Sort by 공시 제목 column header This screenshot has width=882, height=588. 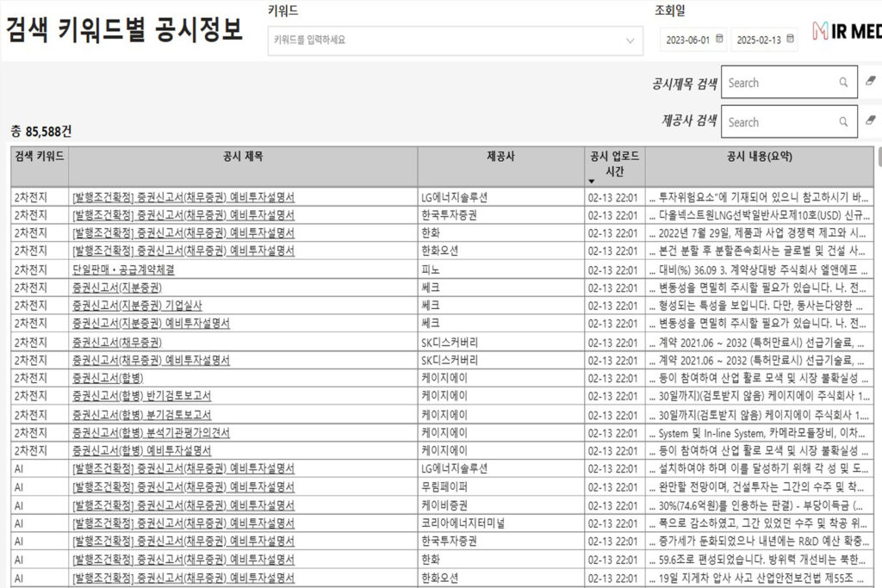243,166
